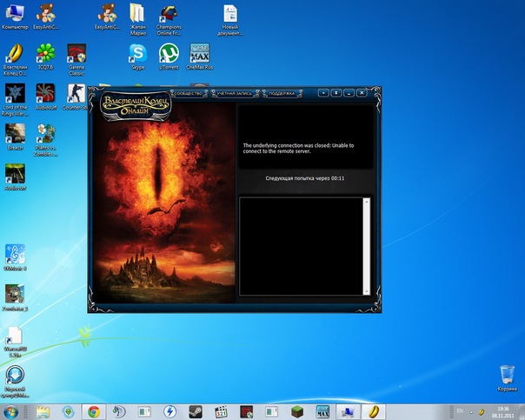Click the Minecraft grass block taskbar icon
This screenshot has width=525, height=420.
point(298,410)
